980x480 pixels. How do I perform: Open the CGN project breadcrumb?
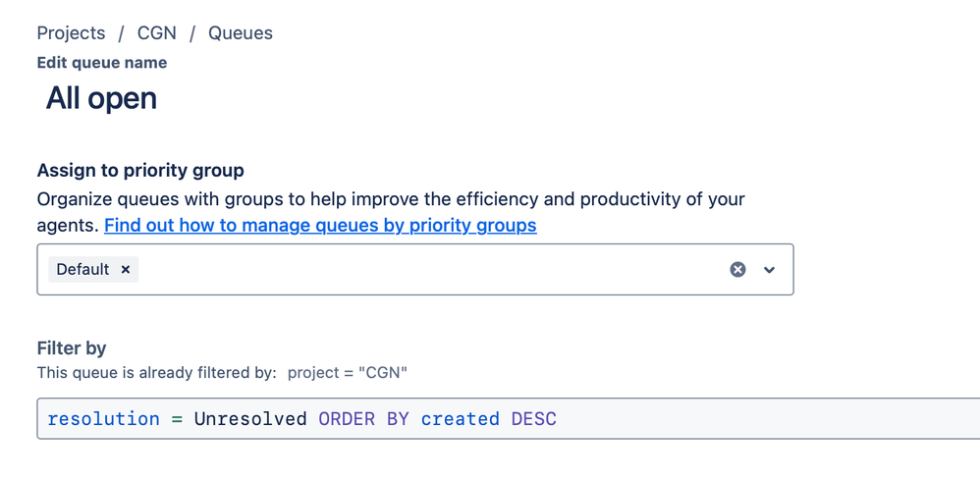[157, 32]
